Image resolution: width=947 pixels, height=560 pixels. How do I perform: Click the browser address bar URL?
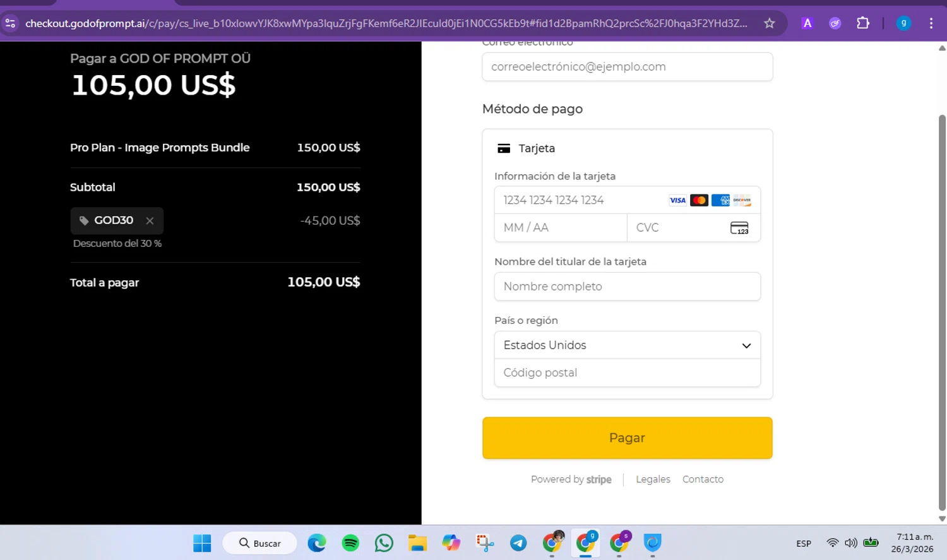coord(386,23)
